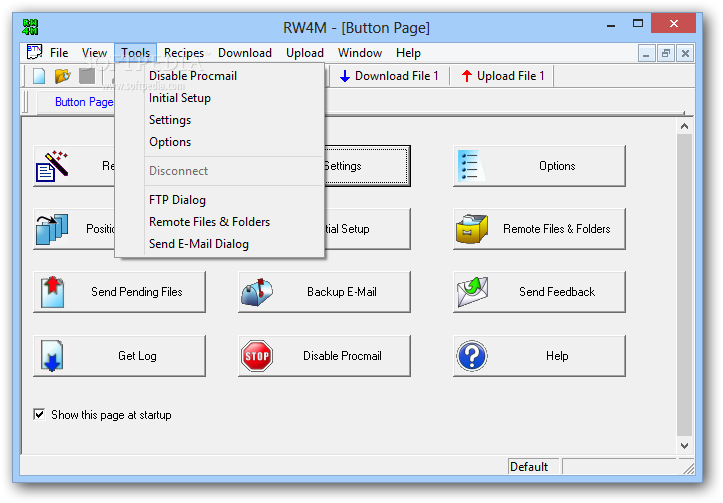This screenshot has height=503, width=723.
Task: Click the Options button label
Action: [x=557, y=166]
